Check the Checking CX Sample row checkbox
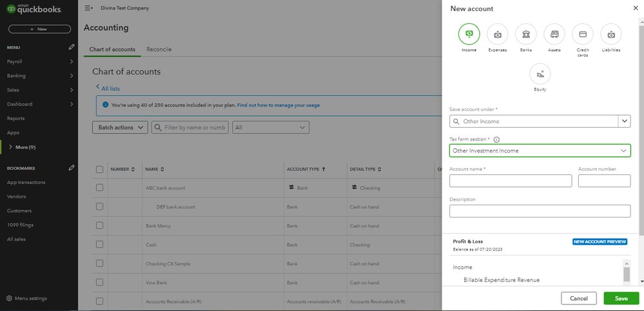The image size is (644, 311). pyautogui.click(x=99, y=263)
